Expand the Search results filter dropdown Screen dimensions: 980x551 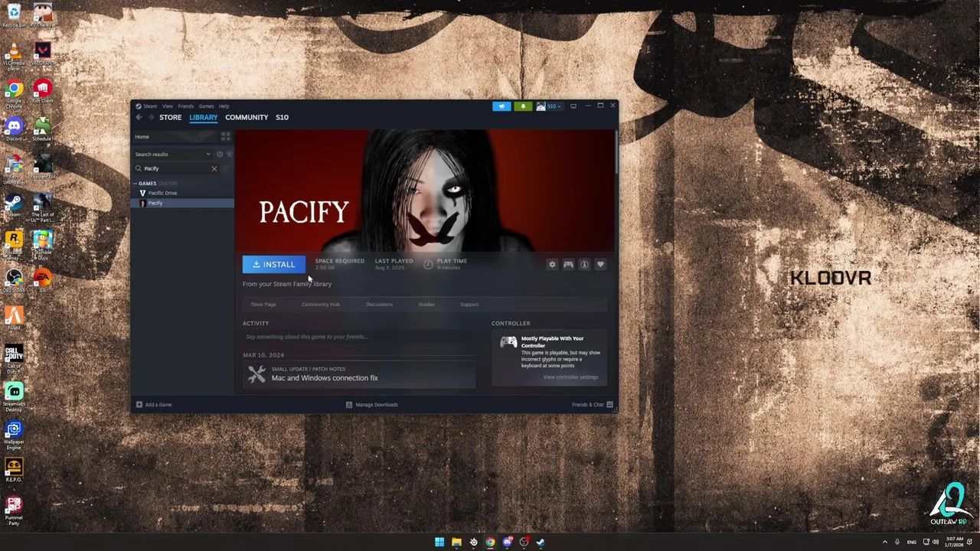pyautogui.click(x=172, y=154)
